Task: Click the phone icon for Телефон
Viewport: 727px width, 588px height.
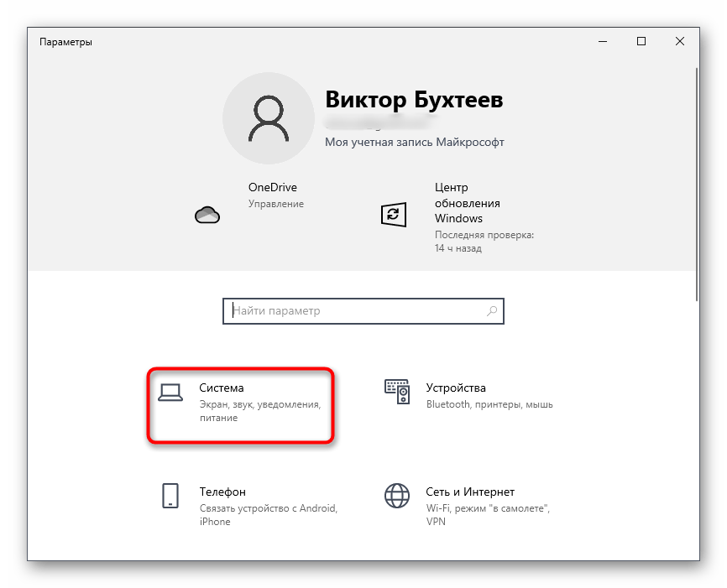Action: coord(170,496)
